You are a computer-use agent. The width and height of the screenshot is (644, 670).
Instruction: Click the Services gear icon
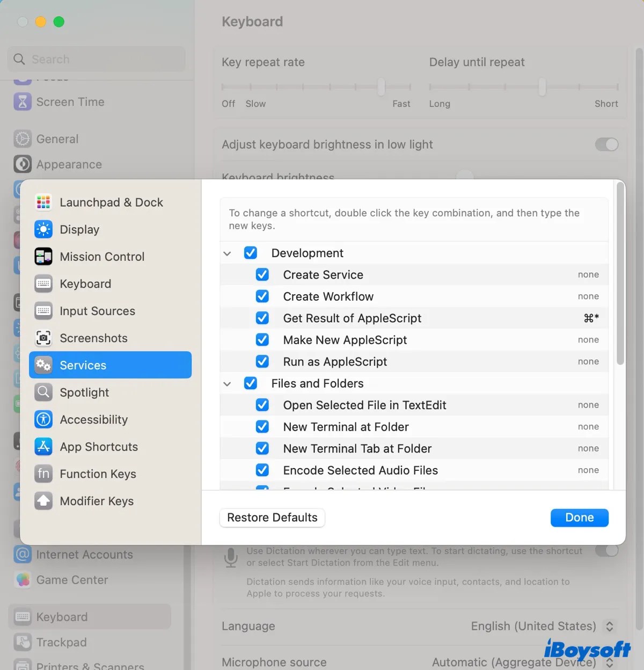(43, 365)
